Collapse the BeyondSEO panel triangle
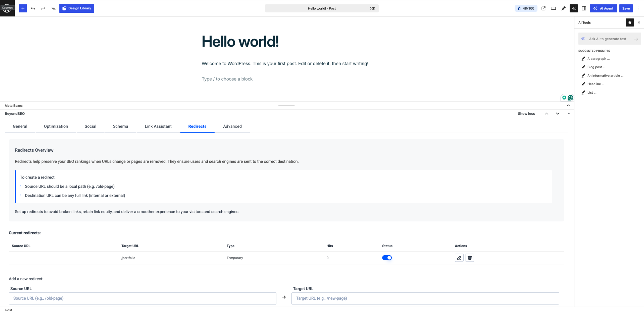The height and width of the screenshot is (311, 644). (569, 114)
